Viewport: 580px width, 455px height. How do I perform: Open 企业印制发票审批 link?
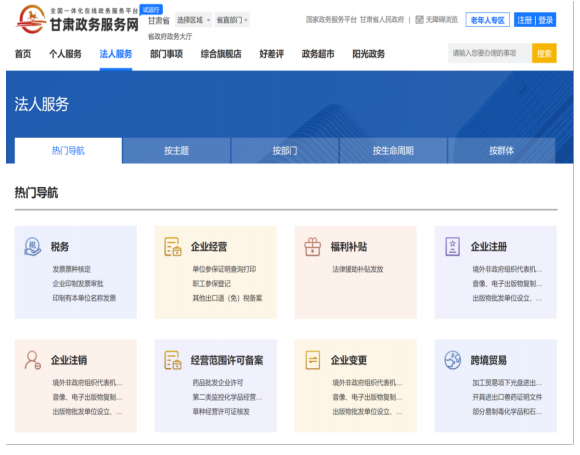78,284
